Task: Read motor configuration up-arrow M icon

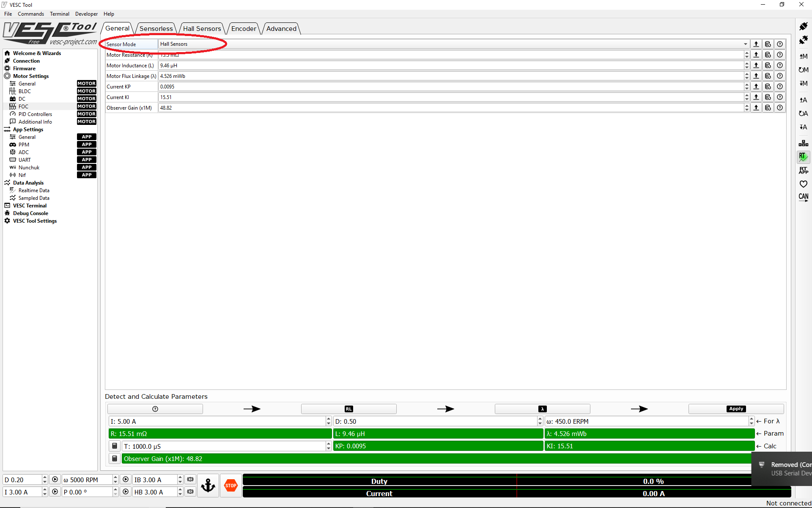Action: click(803, 56)
